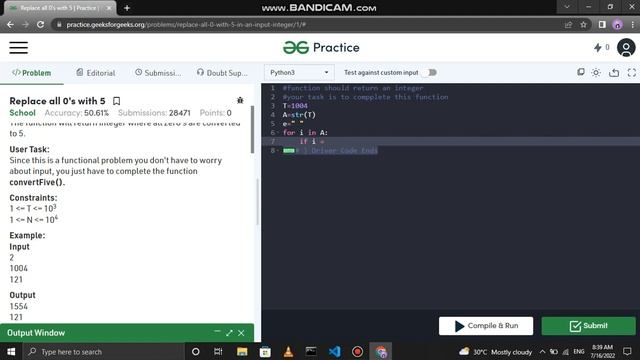This screenshot has width=640, height=360.
Task: Open the Chrome profile avatar
Action: pyautogui.click(x=617, y=24)
